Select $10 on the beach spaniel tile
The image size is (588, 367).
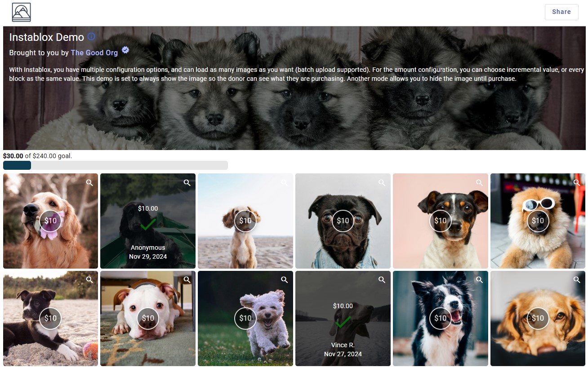(245, 221)
